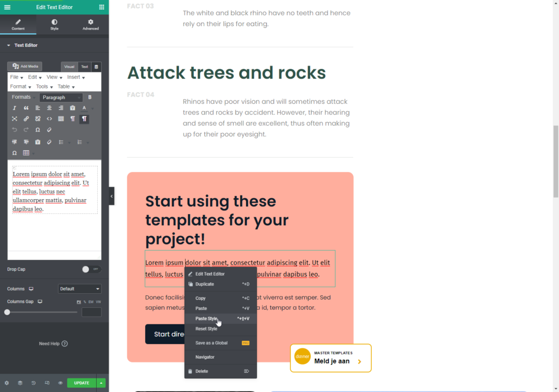Open the Navigator layers icon in footer
Screen dimensions: 559x392
coord(20,383)
